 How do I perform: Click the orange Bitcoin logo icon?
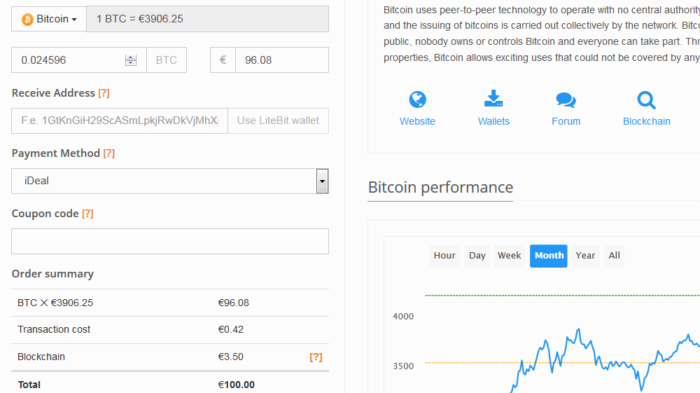[x=27, y=19]
